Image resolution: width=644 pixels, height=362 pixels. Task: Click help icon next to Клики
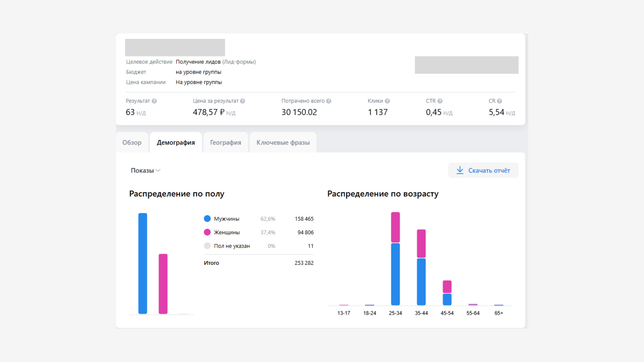coord(387,101)
